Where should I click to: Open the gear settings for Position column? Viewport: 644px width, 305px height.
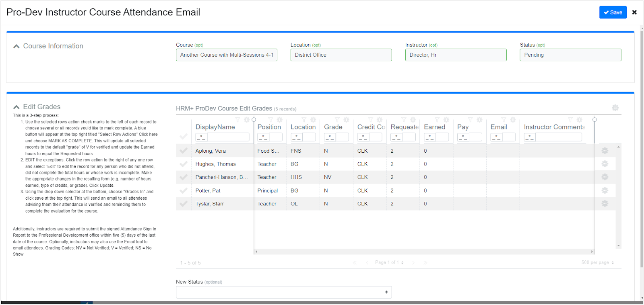coord(280,120)
